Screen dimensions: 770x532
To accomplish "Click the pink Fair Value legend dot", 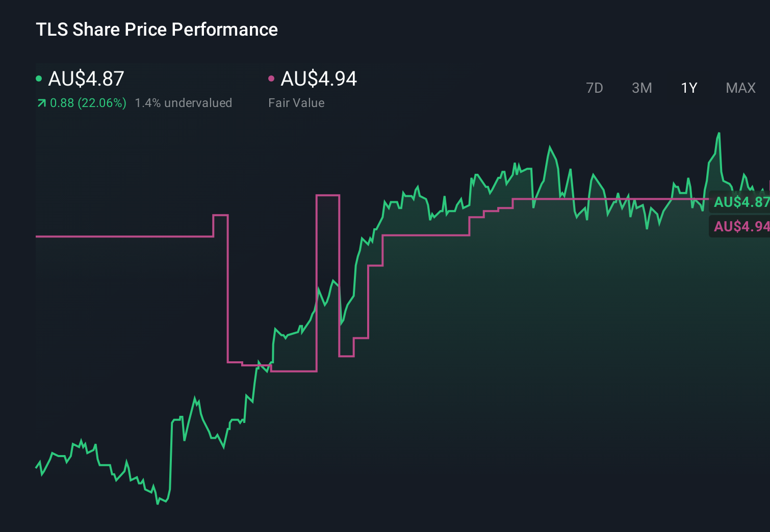I will 272,78.
